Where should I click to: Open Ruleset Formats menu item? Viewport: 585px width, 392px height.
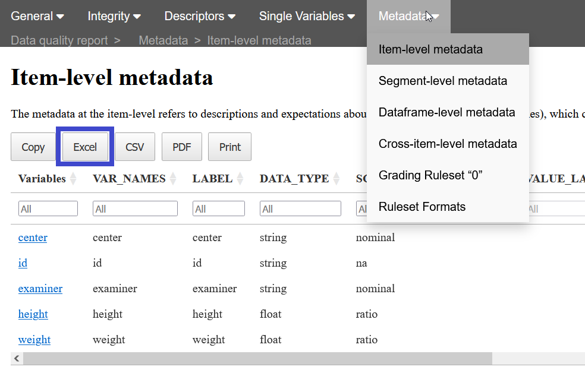click(x=422, y=207)
